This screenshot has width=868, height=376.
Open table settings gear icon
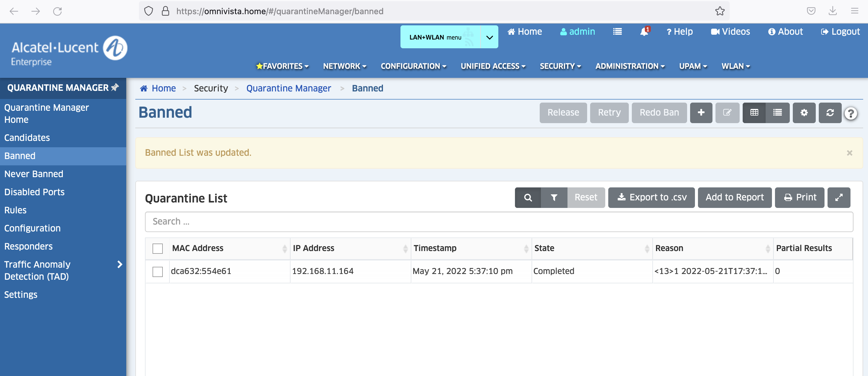[x=804, y=113]
